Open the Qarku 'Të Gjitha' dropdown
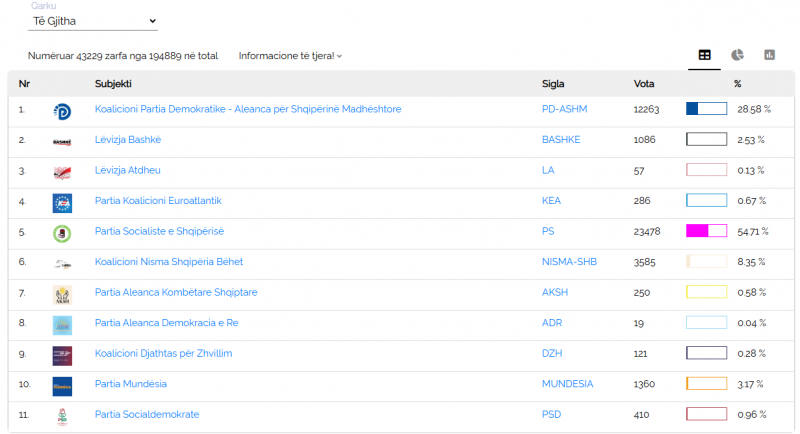The width and height of the screenshot is (800, 434). (95, 21)
